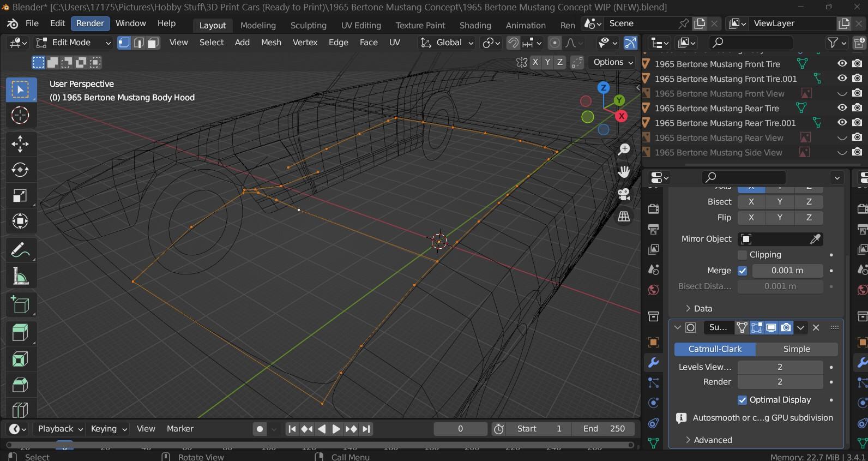The width and height of the screenshot is (868, 461).
Task: Click the Zoom viewport icon
Action: [x=624, y=149]
